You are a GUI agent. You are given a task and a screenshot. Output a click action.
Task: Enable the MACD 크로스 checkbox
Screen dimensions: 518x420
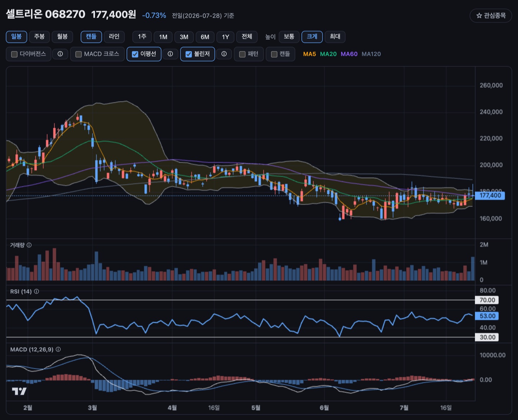click(78, 54)
